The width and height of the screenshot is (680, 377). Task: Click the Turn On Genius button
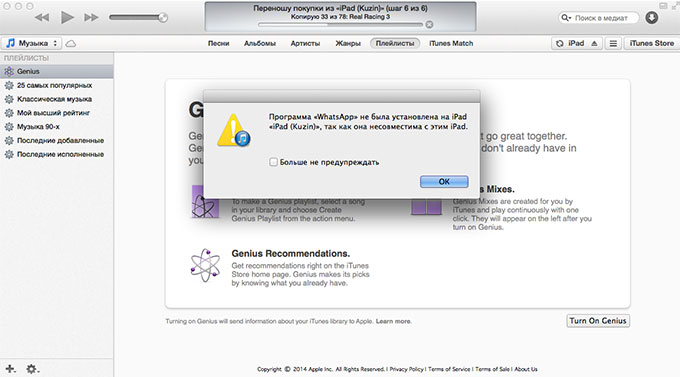click(x=598, y=321)
